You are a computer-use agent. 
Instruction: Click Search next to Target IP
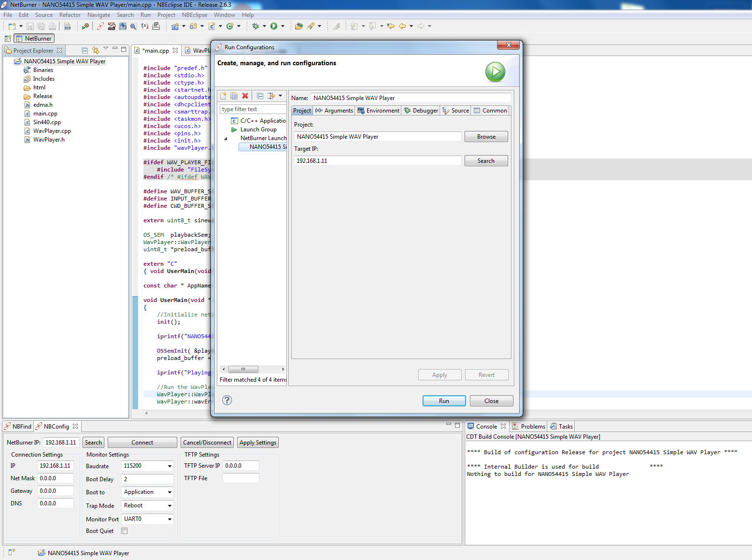click(486, 161)
